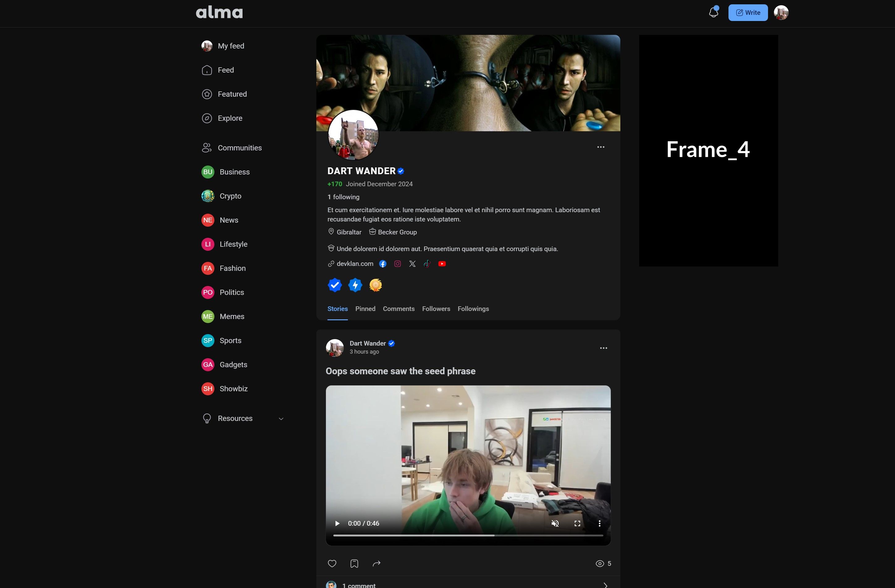The width and height of the screenshot is (895, 588).
Task: Click the Matrix profile cover banner
Action: [468, 83]
